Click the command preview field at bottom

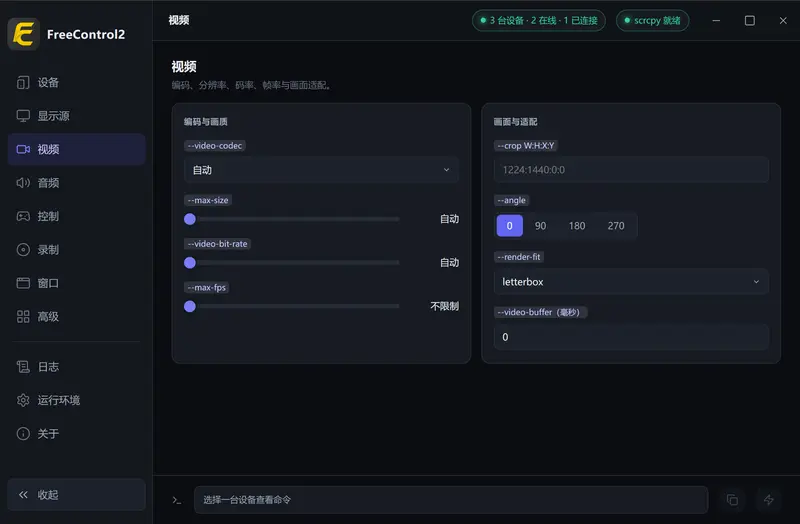451,500
